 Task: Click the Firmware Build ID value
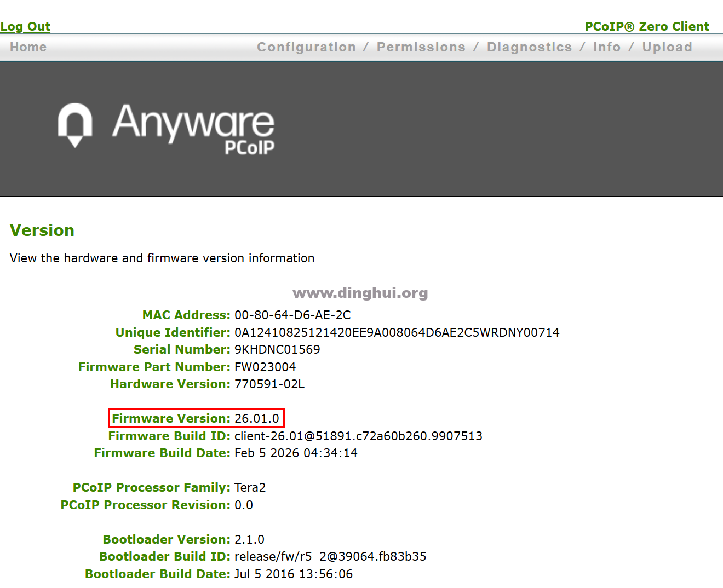tap(358, 436)
